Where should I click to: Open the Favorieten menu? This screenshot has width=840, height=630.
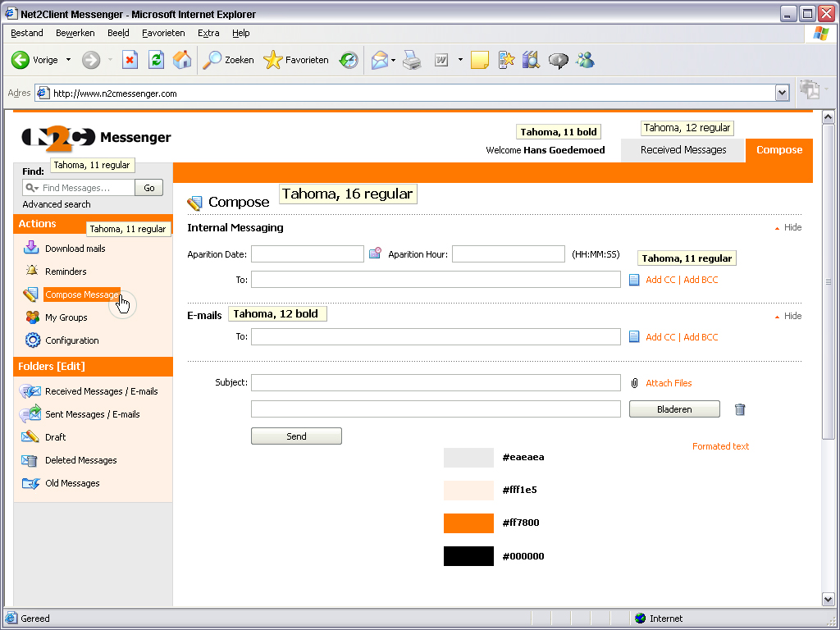point(163,33)
